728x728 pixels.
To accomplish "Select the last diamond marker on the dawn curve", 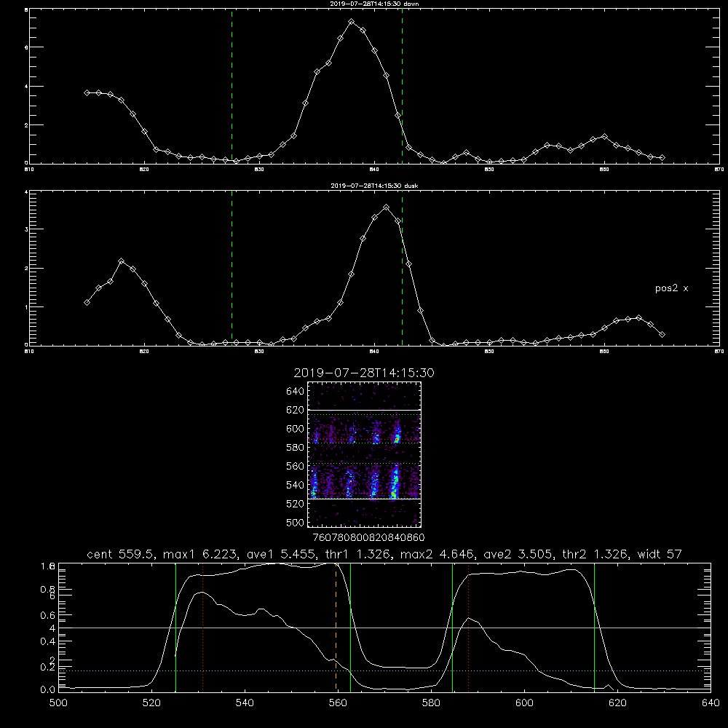I will pos(662,158).
